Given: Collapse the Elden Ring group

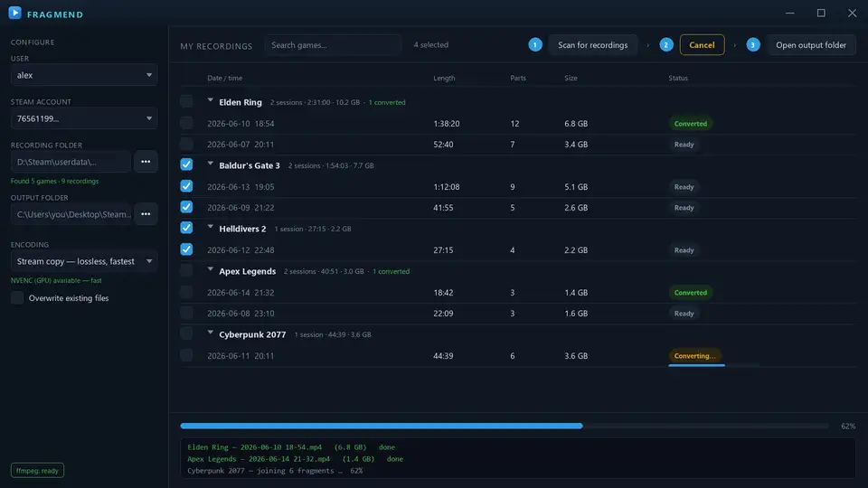Looking at the screenshot, I should 211,100.
